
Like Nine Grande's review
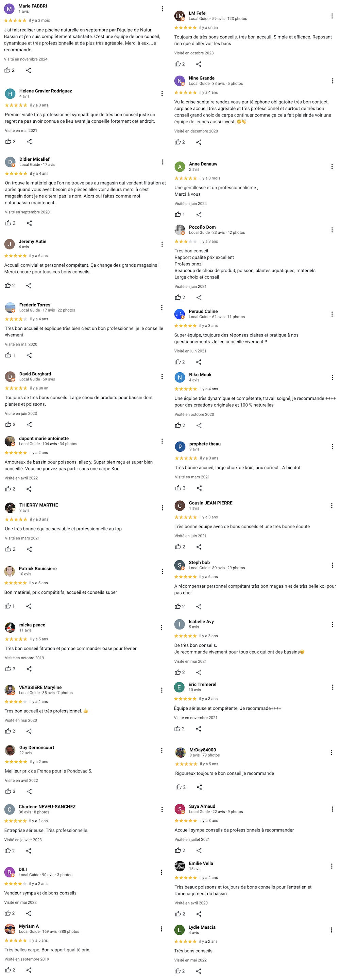(177, 142)
